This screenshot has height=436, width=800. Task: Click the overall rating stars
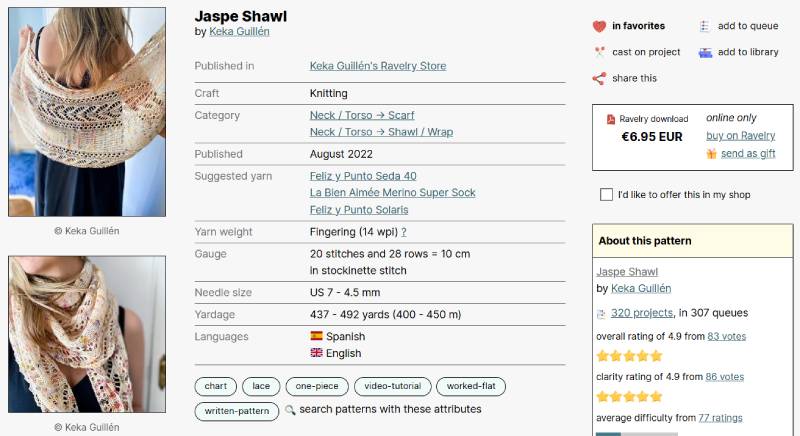coord(629,355)
